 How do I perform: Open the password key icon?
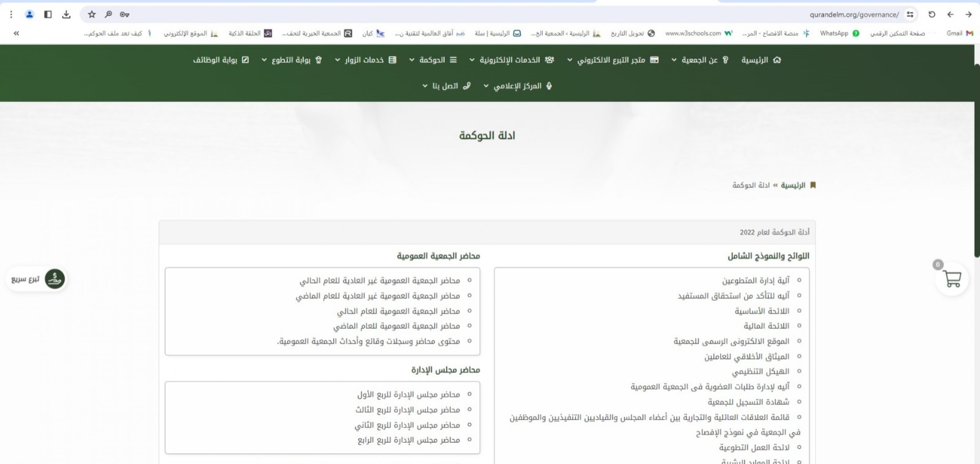pos(124,14)
